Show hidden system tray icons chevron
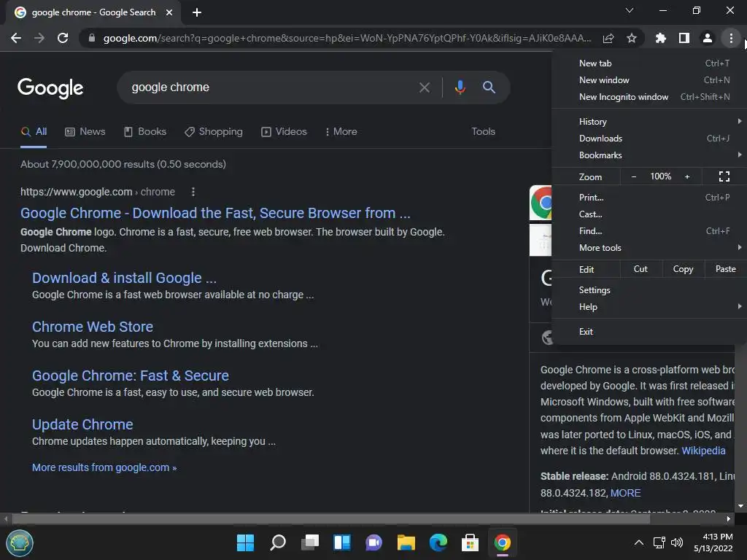 [639, 542]
